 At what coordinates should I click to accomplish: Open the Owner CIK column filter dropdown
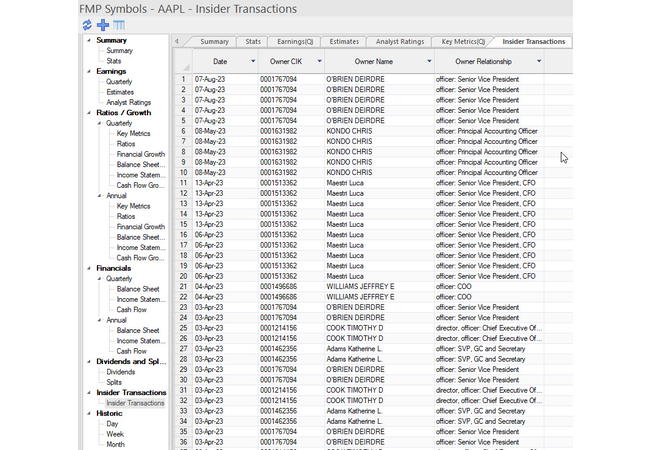(x=319, y=61)
